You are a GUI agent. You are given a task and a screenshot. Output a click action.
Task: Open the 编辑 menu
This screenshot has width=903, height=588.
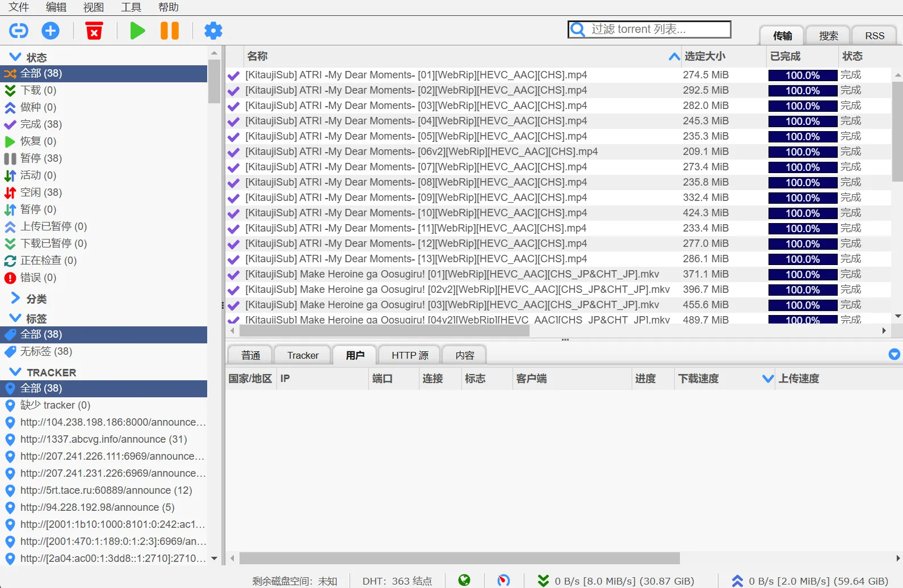tap(56, 7)
